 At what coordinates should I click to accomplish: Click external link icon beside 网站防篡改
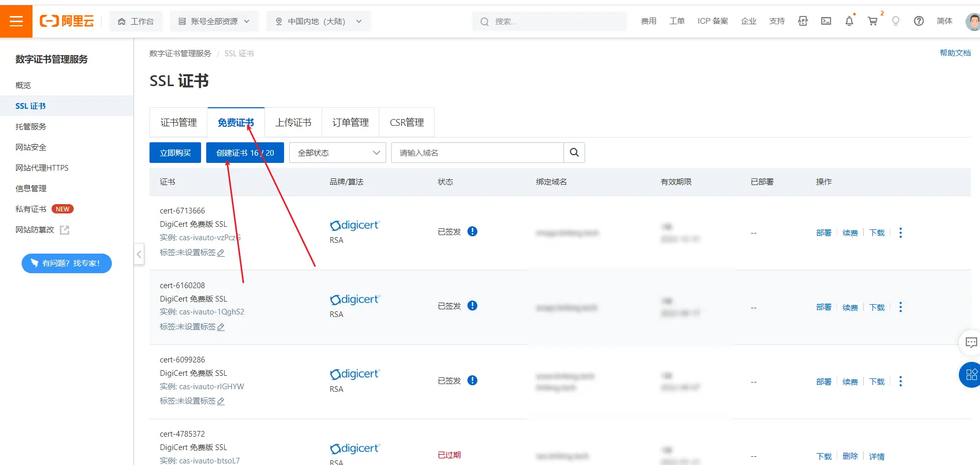click(x=64, y=230)
